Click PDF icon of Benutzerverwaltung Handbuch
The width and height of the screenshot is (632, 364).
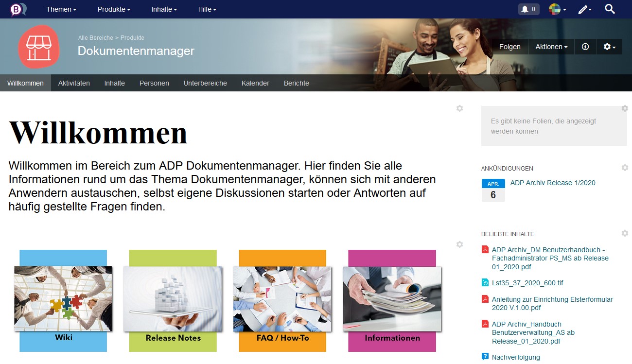point(485,324)
